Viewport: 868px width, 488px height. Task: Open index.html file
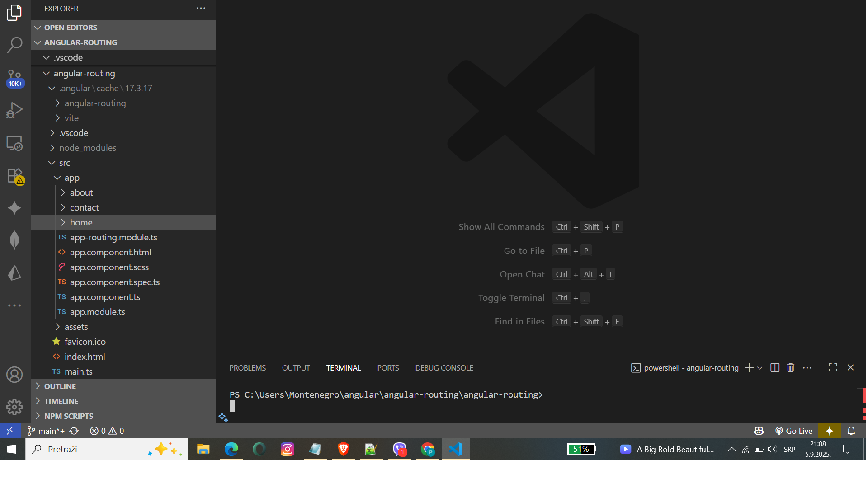coord(123,357)
